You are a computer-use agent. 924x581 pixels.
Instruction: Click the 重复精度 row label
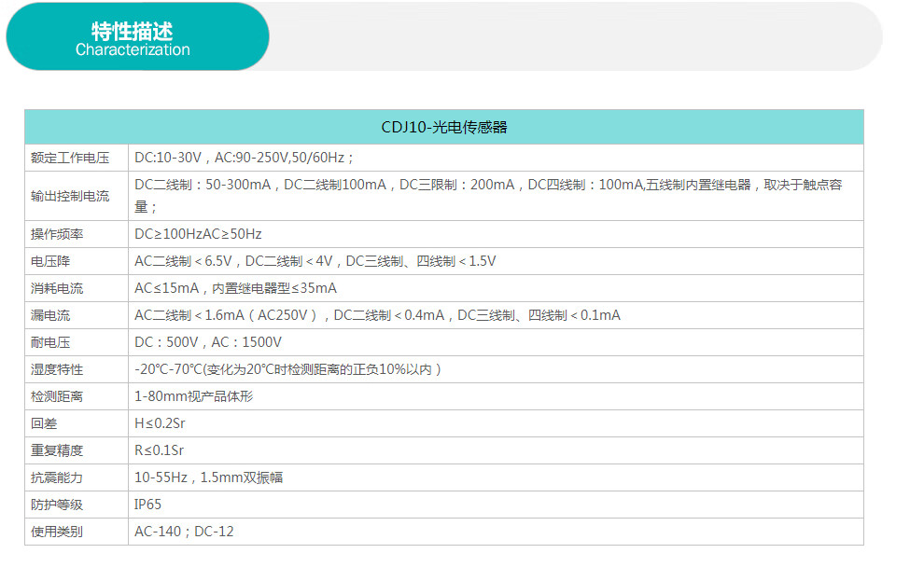coord(57,451)
